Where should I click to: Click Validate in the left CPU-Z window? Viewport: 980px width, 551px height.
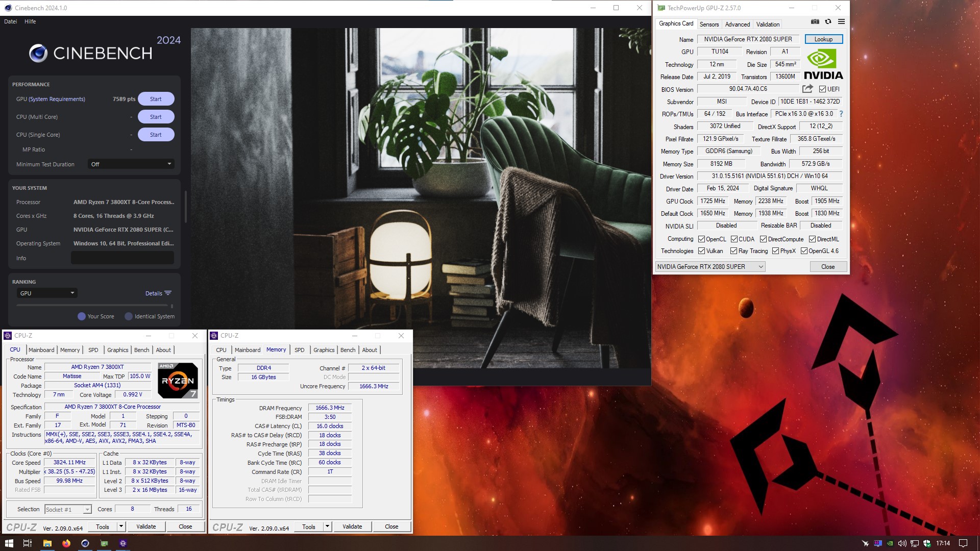tap(146, 527)
